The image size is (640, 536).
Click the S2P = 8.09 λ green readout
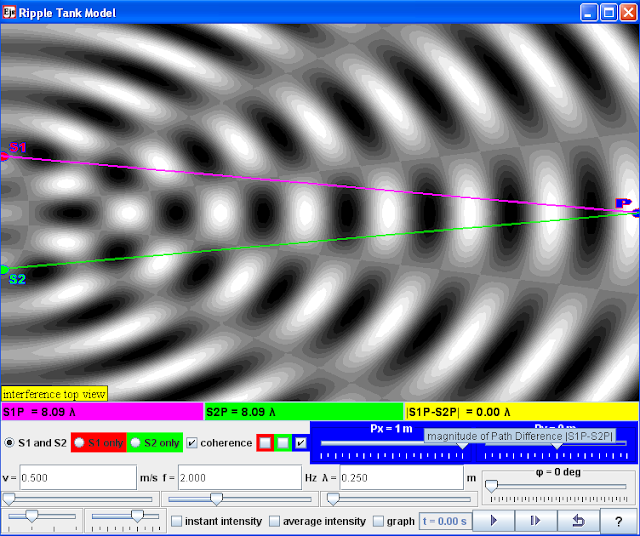pyautogui.click(x=304, y=412)
